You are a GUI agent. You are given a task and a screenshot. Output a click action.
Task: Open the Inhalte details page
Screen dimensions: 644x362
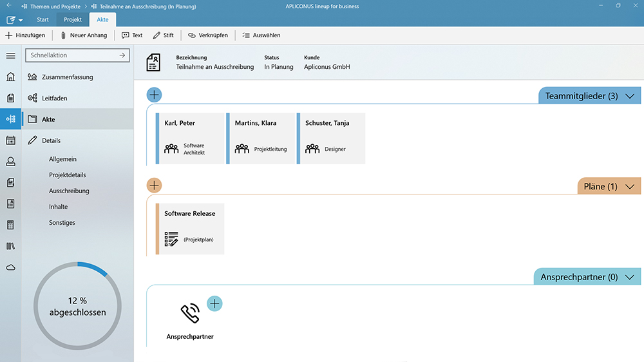click(59, 207)
